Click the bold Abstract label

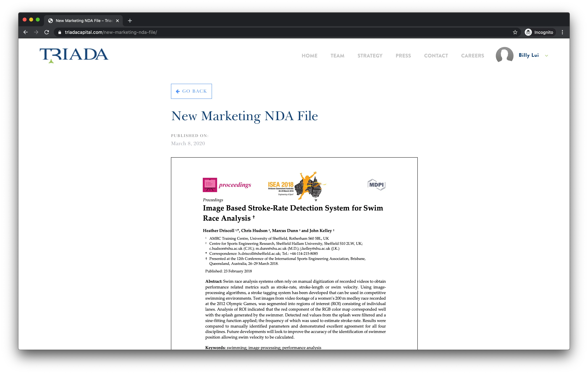point(214,282)
